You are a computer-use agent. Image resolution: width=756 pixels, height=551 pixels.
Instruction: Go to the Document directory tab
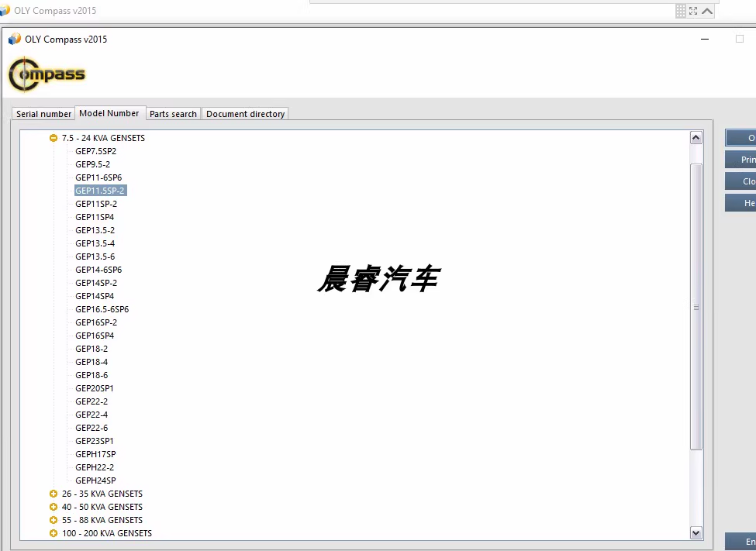click(246, 114)
